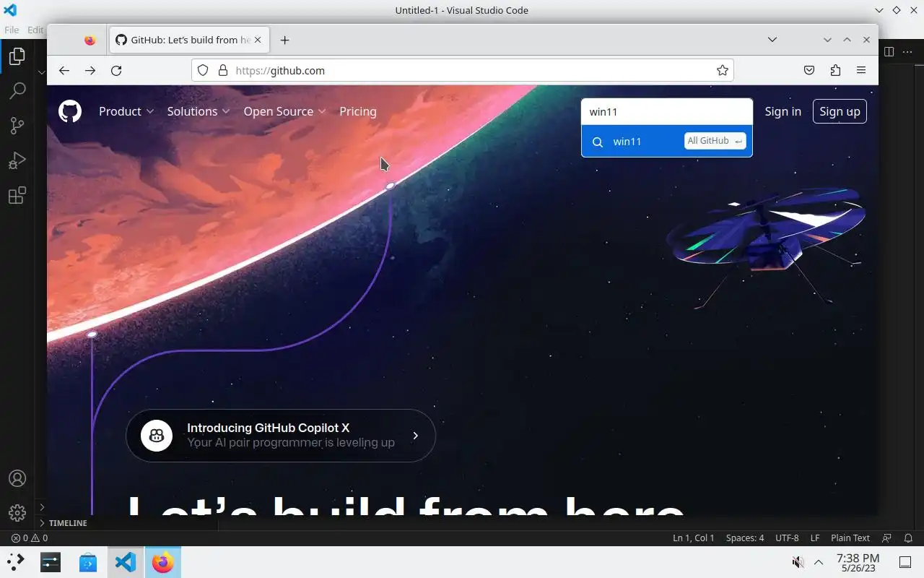Viewport: 924px width, 578px height.
Task: Click split editor icon in VS Code
Action: click(x=889, y=51)
